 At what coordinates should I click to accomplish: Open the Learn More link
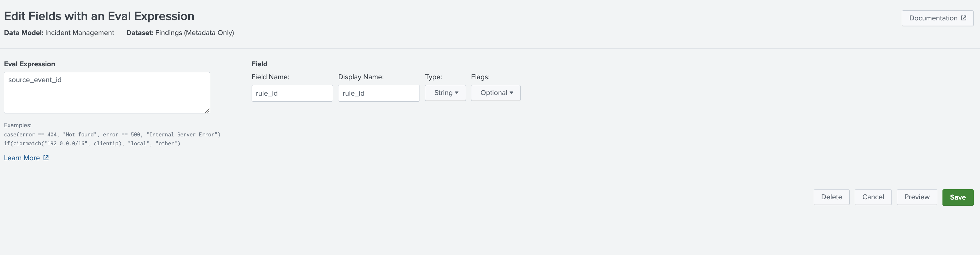tap(22, 157)
